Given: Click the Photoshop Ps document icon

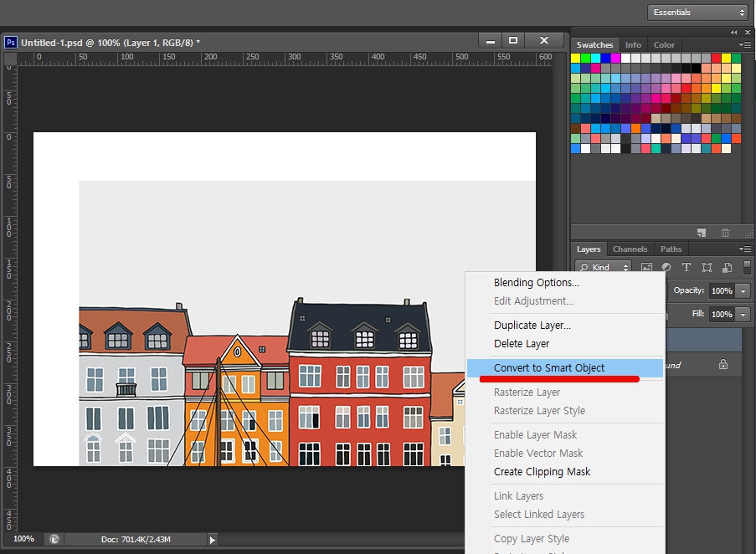Looking at the screenshot, I should pyautogui.click(x=10, y=43).
